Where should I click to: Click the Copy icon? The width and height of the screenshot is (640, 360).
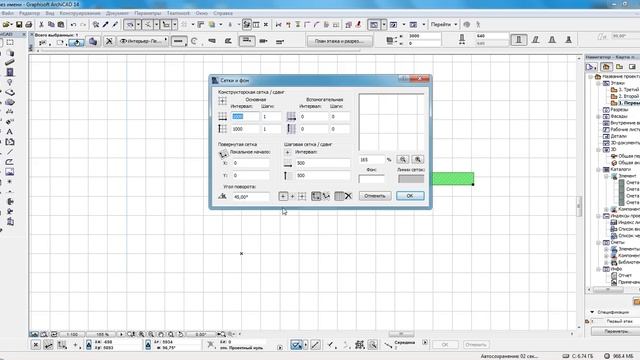(x=51, y=24)
